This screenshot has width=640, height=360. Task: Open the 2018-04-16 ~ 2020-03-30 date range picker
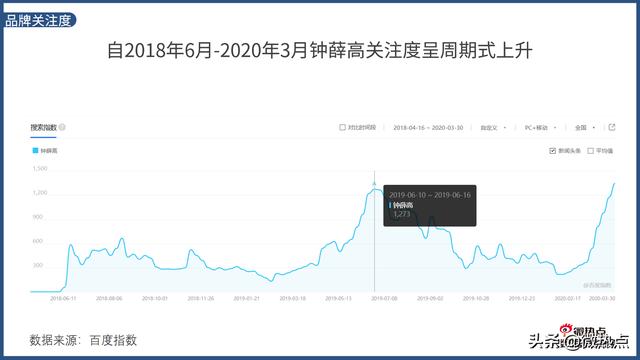[428, 128]
